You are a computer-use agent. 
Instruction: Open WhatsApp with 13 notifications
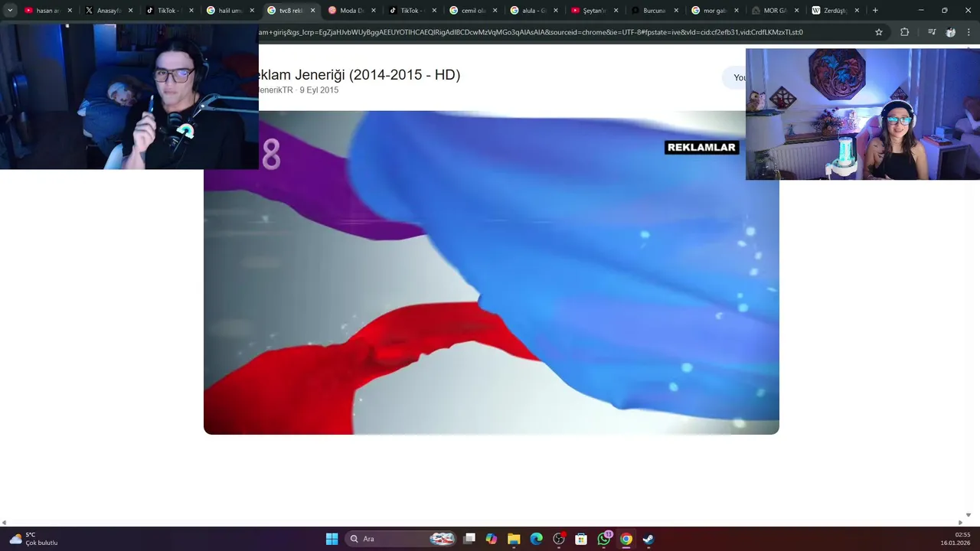604,539
